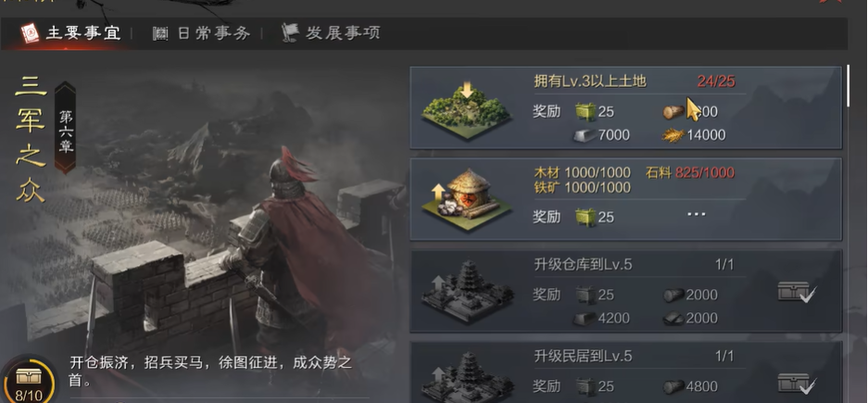Click the claimed chest checkmark for 升级仓库
This screenshot has height=403, width=868.
[797, 292]
